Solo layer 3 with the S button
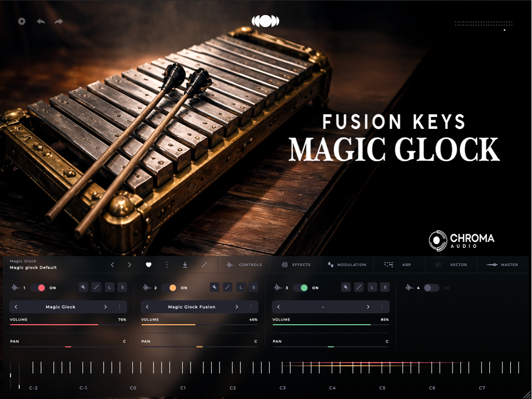Screen dimensions: 532x399 385,287
